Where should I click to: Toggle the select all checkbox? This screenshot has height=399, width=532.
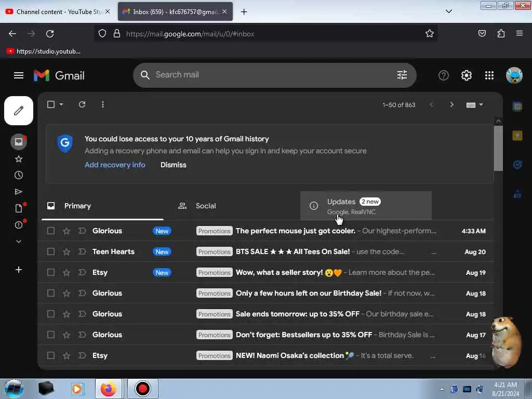coord(51,104)
